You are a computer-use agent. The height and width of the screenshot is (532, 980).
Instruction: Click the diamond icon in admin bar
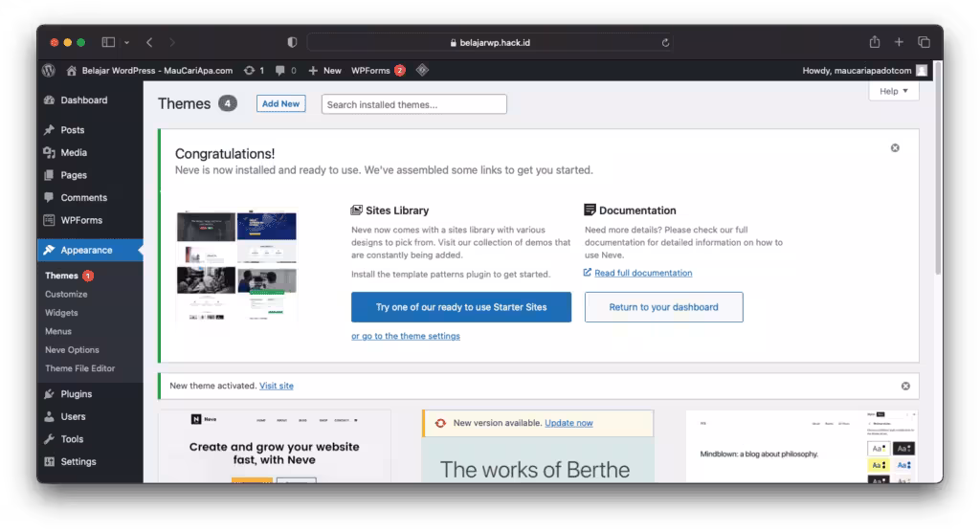click(422, 70)
